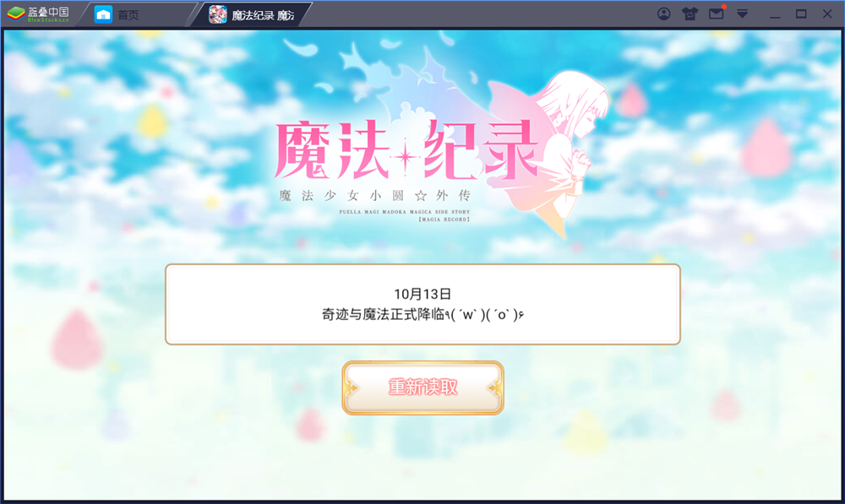845x504 pixels.
Task: Click the 10月13日 date text
Action: tap(422, 294)
